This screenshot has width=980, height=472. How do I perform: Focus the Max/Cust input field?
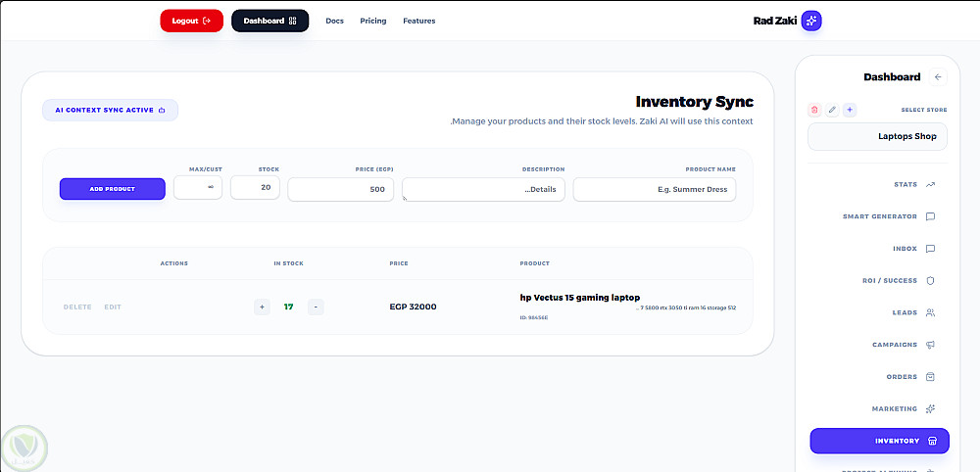(x=198, y=187)
